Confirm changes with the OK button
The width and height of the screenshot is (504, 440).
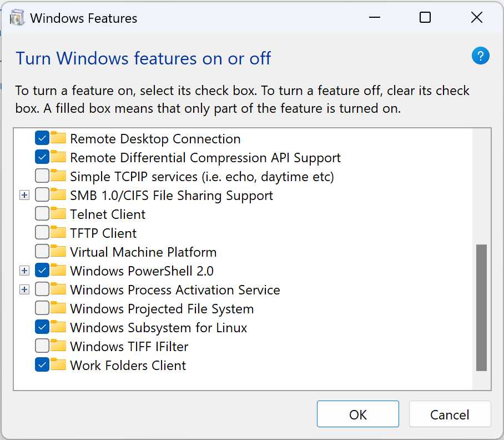coord(357,414)
